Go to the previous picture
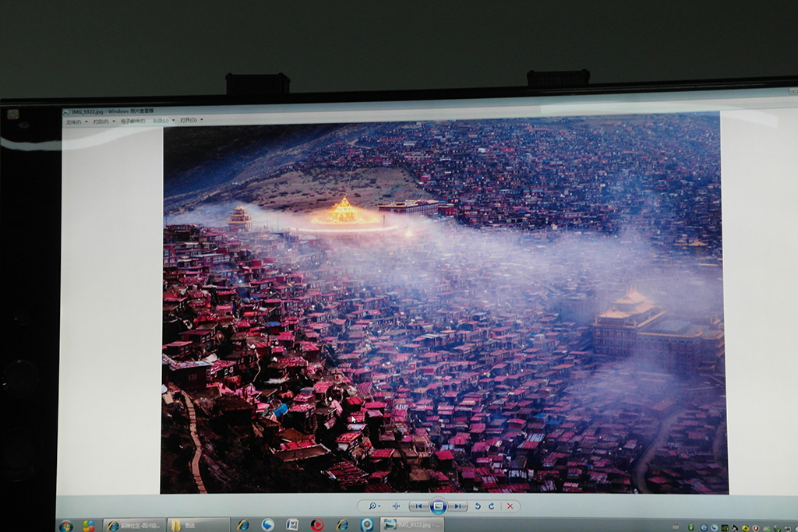 click(418, 506)
